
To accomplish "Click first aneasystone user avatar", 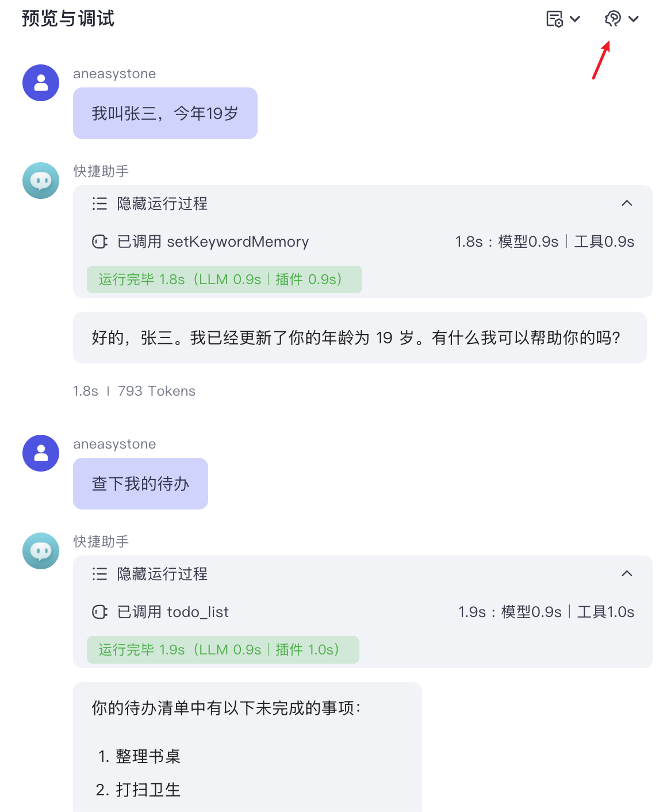I will click(41, 83).
